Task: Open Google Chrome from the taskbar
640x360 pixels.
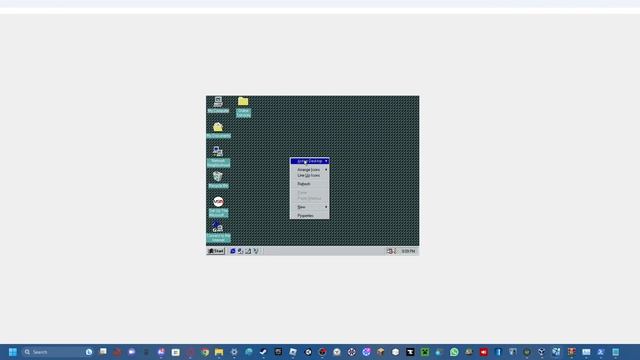Action: (x=205, y=352)
